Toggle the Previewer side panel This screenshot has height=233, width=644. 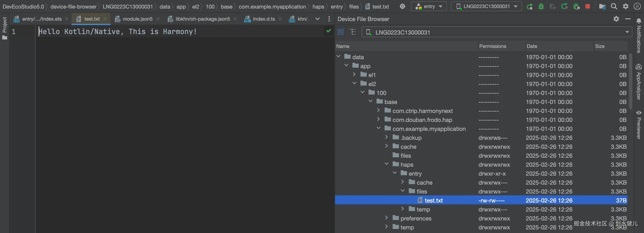[x=639, y=125]
